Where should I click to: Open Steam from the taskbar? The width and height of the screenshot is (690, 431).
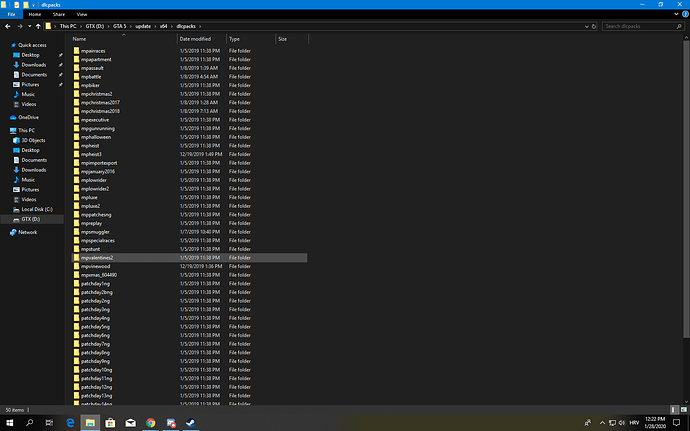[191, 423]
